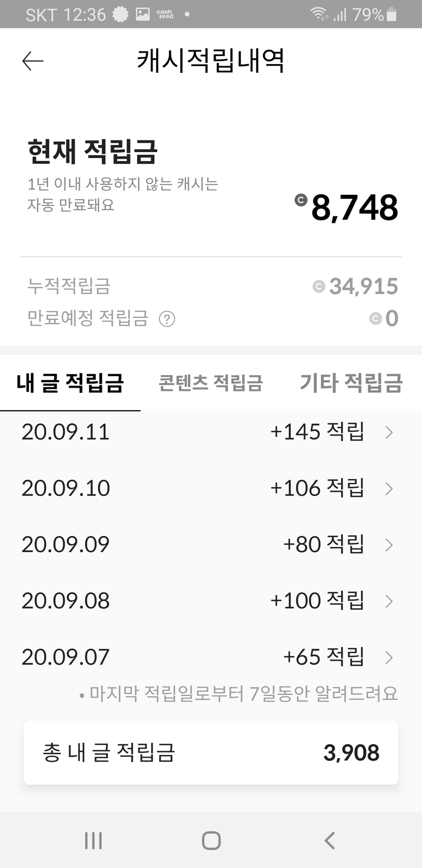Tap the 8,748 current balance amount

[354, 208]
